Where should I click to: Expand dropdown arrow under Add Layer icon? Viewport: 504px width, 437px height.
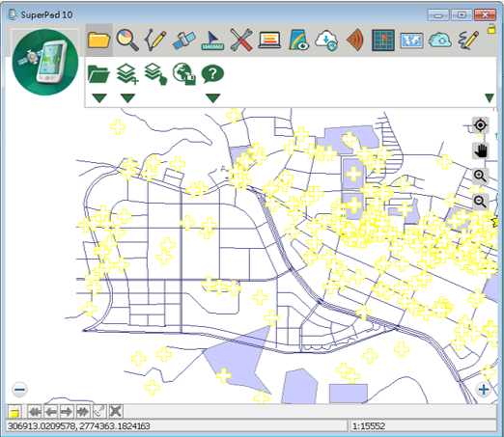pyautogui.click(x=127, y=98)
